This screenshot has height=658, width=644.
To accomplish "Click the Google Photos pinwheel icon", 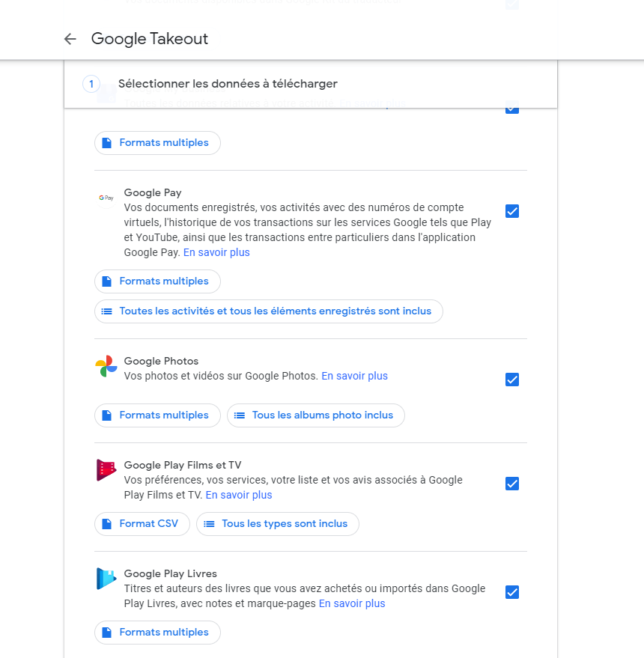I will coord(106,366).
